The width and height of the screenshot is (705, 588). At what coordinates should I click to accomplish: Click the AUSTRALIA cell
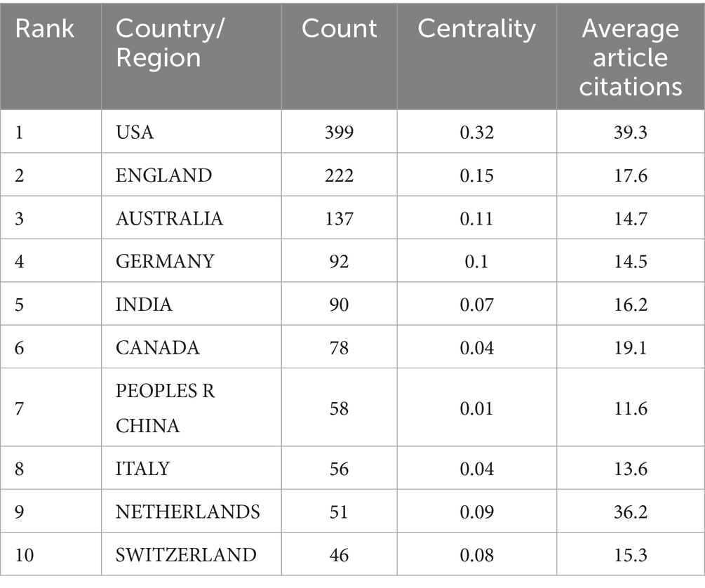pyautogui.click(x=169, y=218)
